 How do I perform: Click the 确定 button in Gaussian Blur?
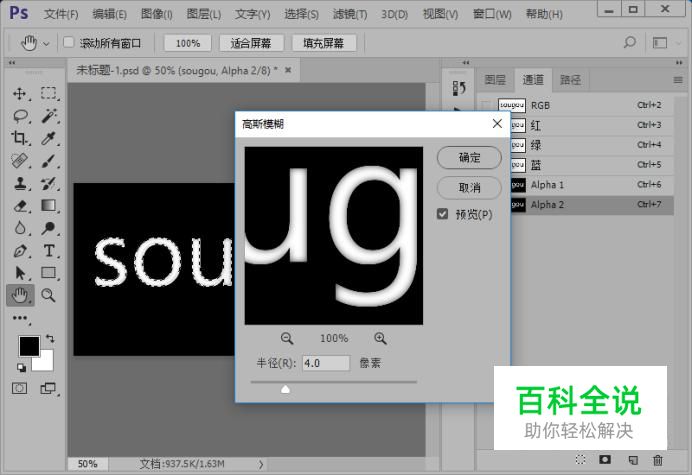point(469,158)
